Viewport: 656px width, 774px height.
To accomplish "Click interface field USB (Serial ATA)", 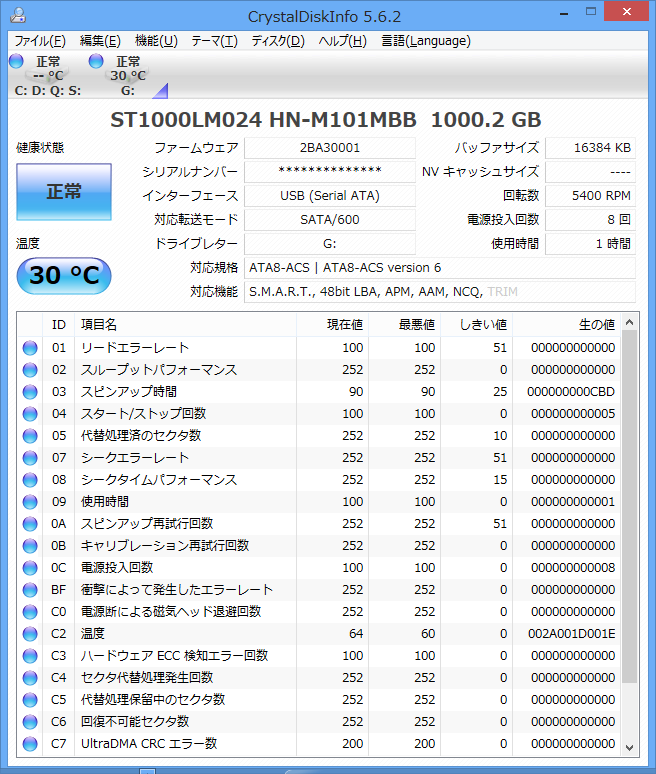I will pyautogui.click(x=330, y=195).
